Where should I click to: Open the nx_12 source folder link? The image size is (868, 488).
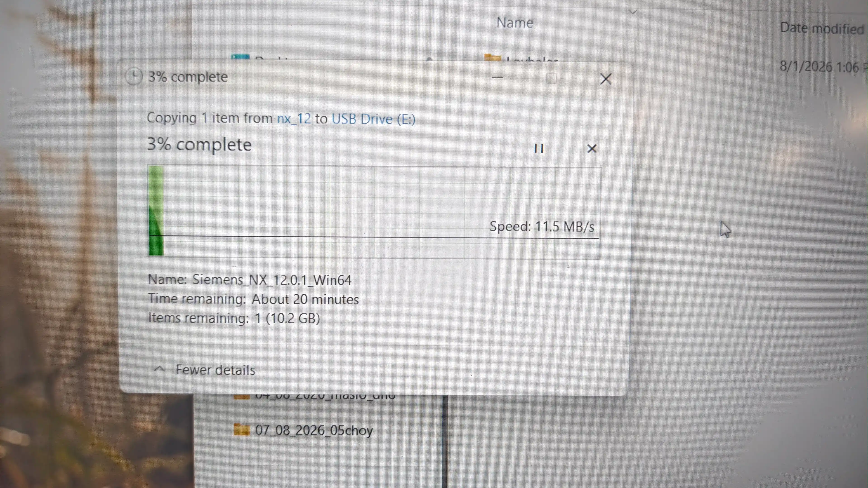pyautogui.click(x=294, y=119)
